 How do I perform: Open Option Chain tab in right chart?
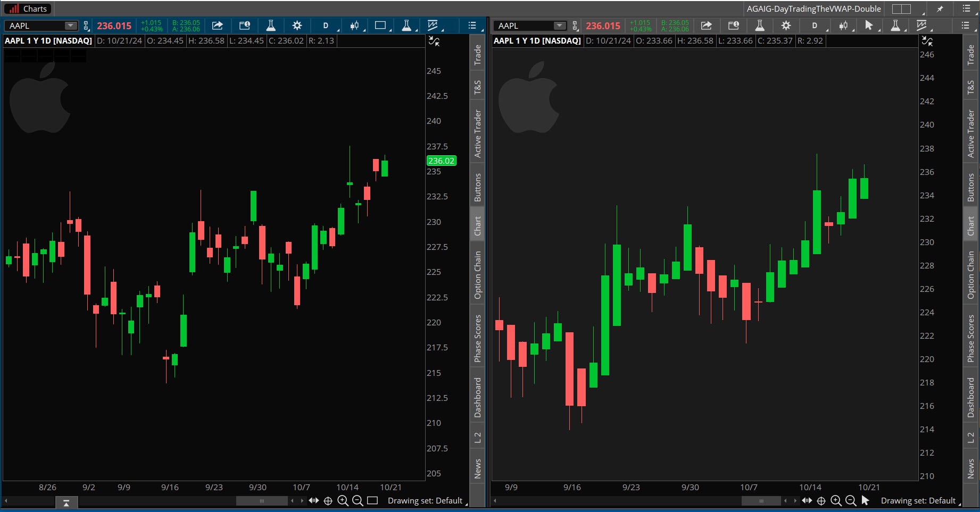tap(970, 275)
